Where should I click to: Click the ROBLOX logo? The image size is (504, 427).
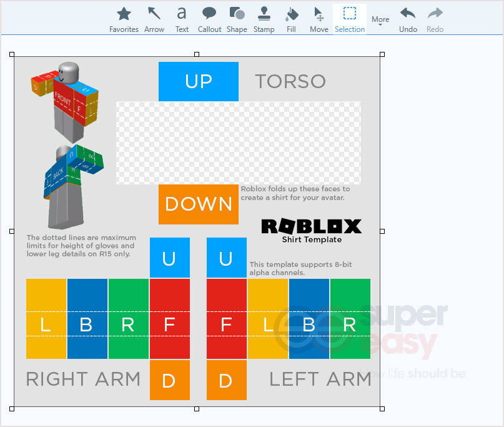pos(312,226)
